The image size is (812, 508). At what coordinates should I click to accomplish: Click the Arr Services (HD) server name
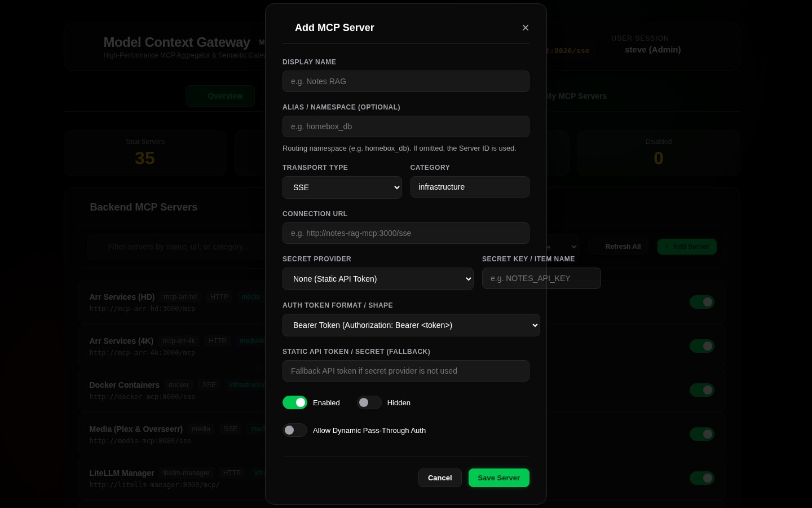point(122,297)
